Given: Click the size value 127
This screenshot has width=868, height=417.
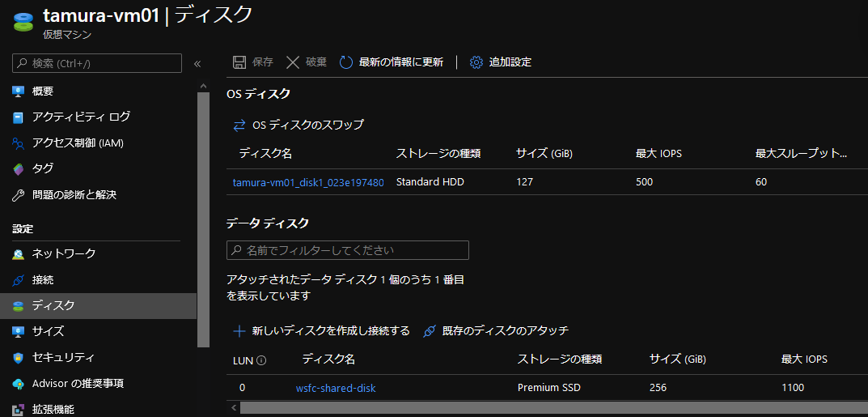Looking at the screenshot, I should click(524, 182).
